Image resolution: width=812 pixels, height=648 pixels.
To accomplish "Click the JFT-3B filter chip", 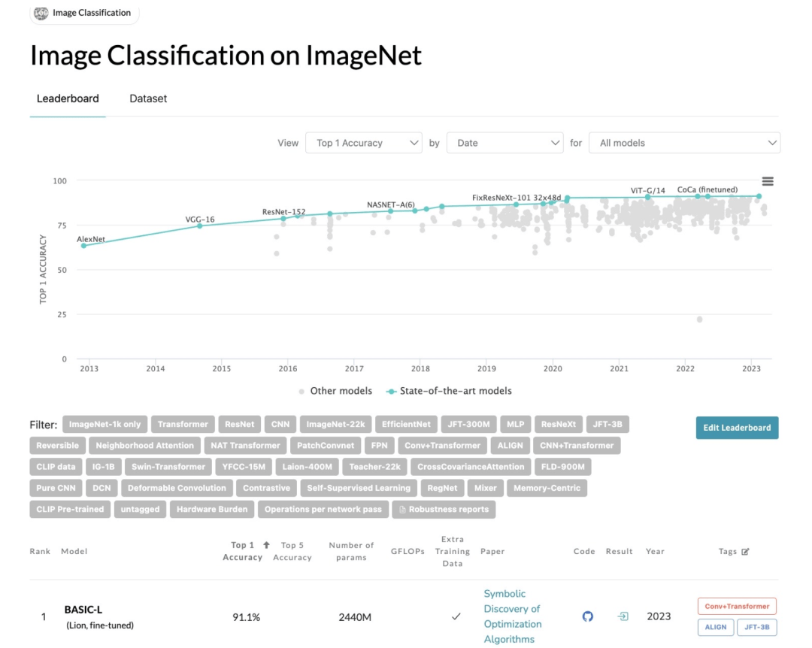I will 607,424.
